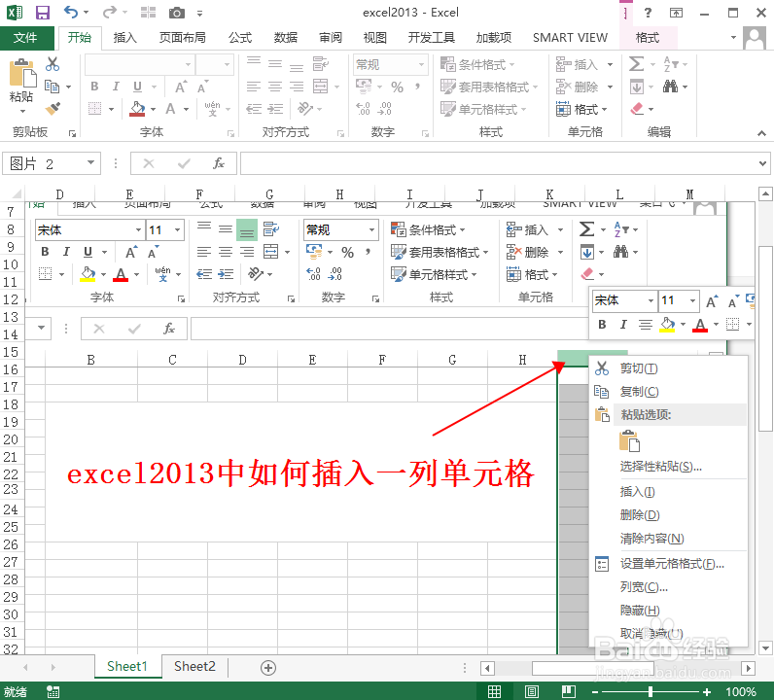774x700 pixels.
Task: Click Increase Decimal in top ribbon
Action: [x=363, y=109]
